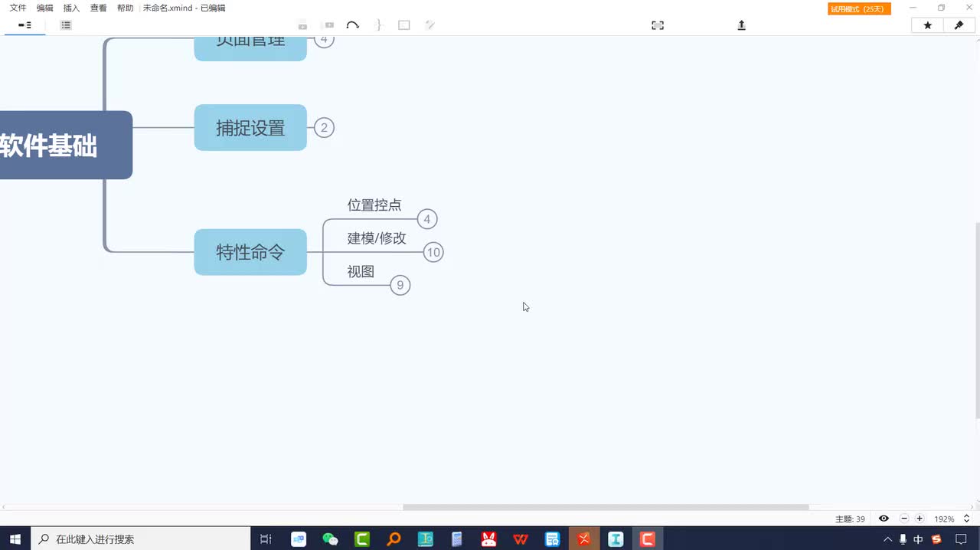Open Task View on taskbar

tap(266, 539)
